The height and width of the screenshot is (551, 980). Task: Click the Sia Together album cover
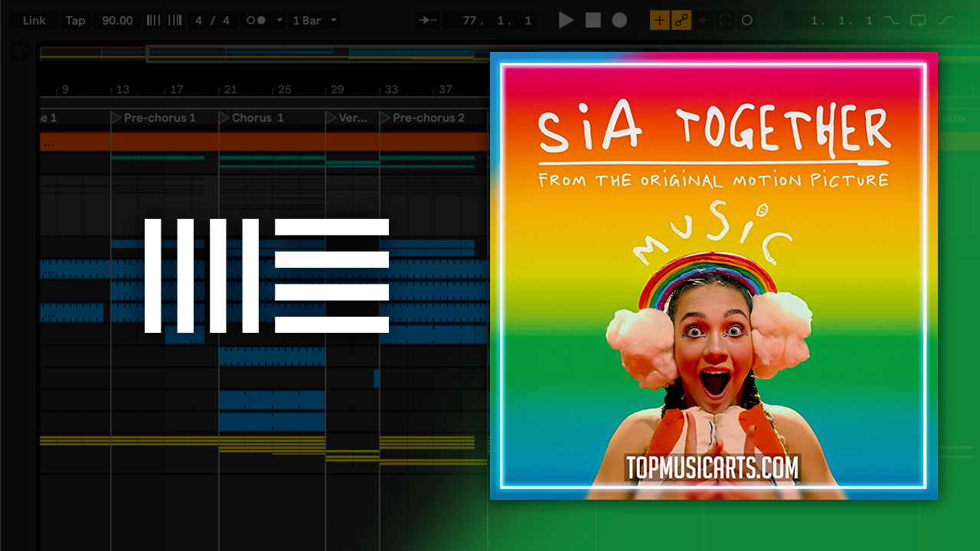click(714, 275)
